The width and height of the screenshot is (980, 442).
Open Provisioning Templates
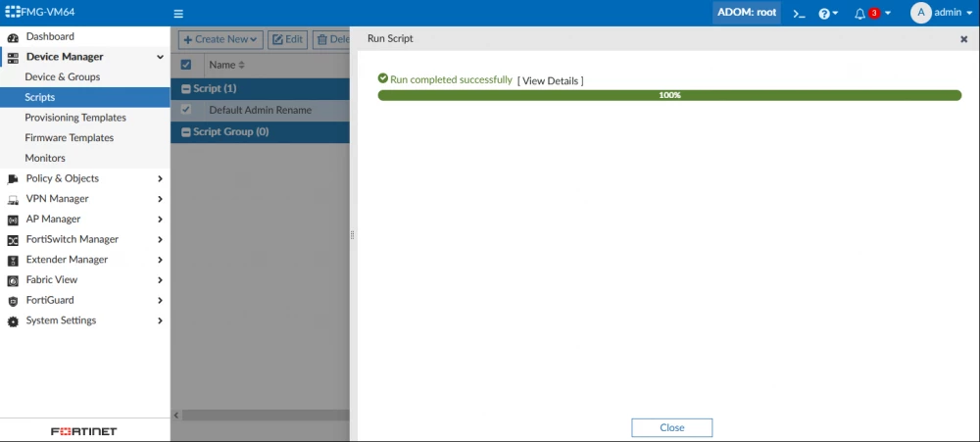click(x=75, y=118)
